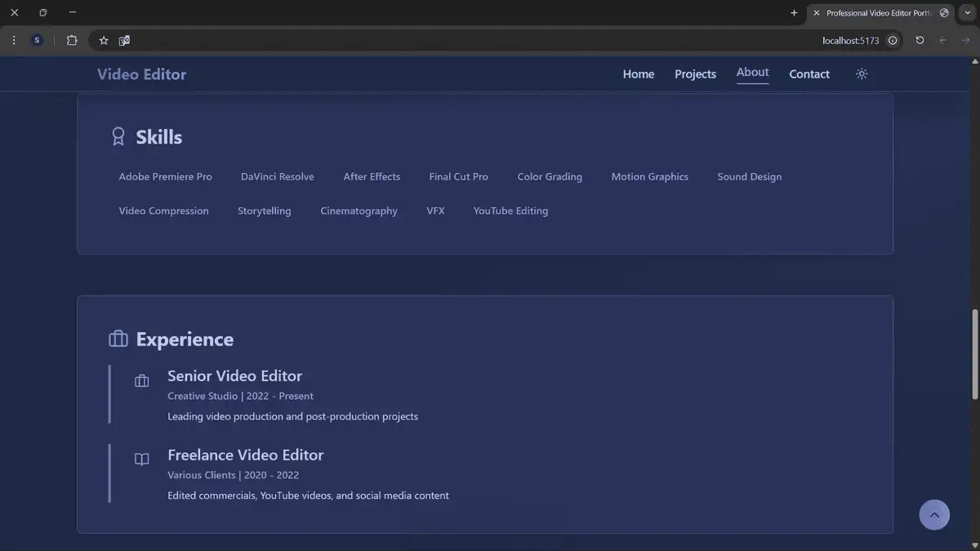Select the About nav item

pyautogui.click(x=752, y=73)
